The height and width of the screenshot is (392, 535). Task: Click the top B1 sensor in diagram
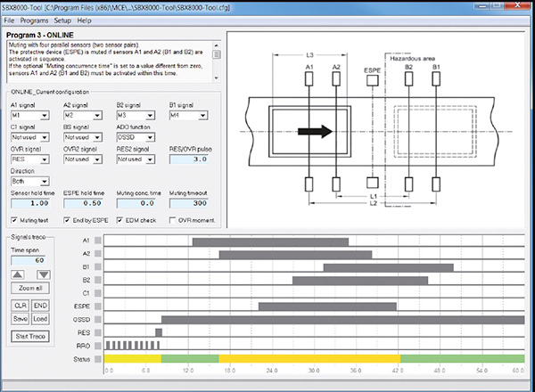tap(436, 79)
